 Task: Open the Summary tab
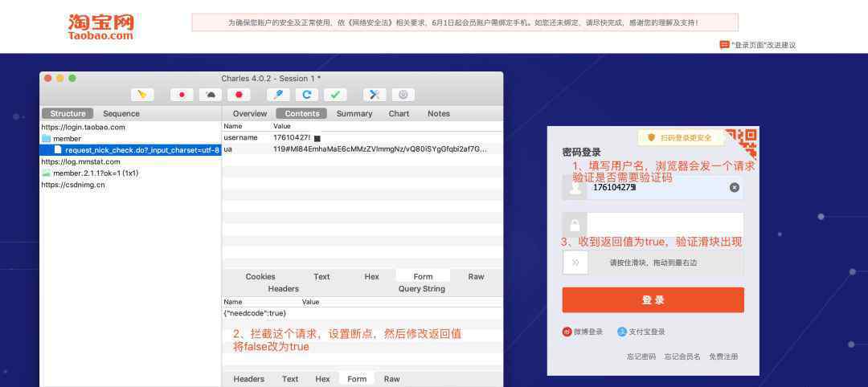click(x=354, y=113)
